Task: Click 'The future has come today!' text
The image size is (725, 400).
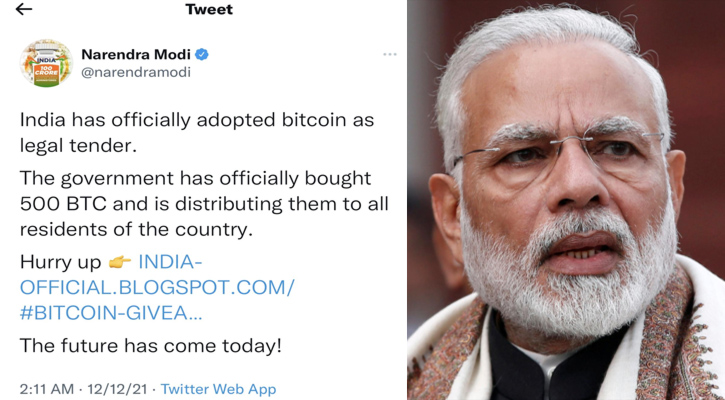Action: [x=151, y=345]
